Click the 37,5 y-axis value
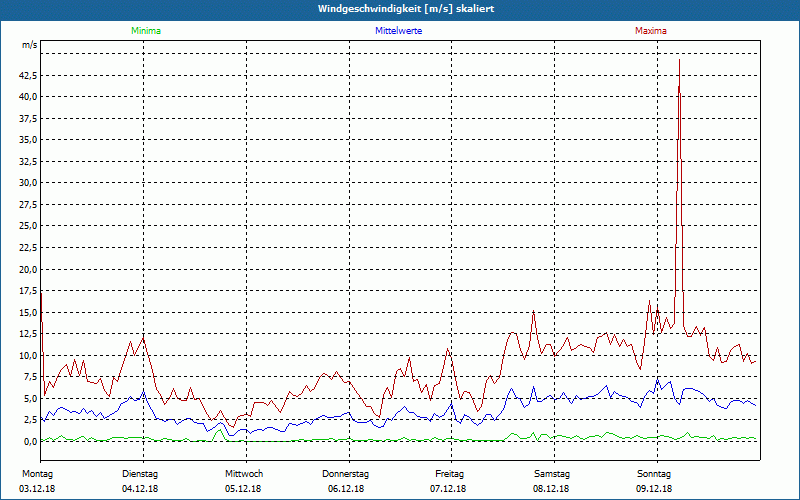This screenshot has height=500, width=800. pos(27,118)
